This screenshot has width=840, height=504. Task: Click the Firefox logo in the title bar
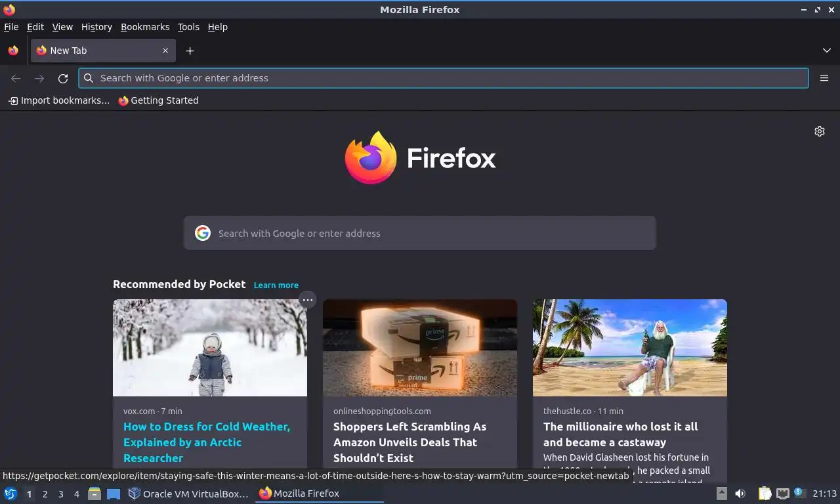click(9, 9)
